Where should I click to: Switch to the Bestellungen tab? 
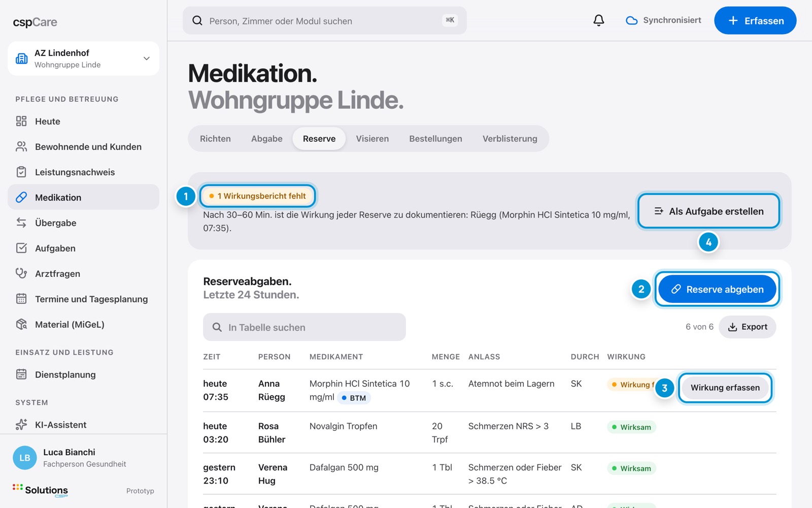coord(435,139)
